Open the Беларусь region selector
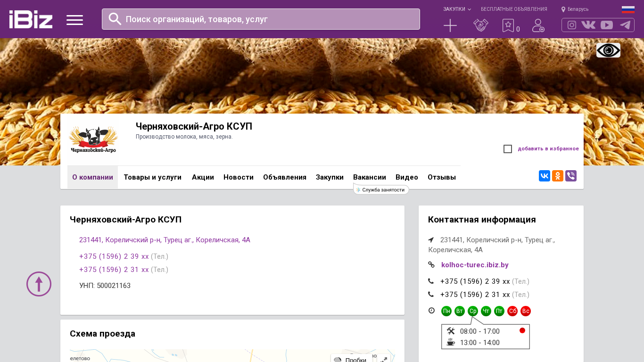Screen dimensions: 644x362 [575, 9]
